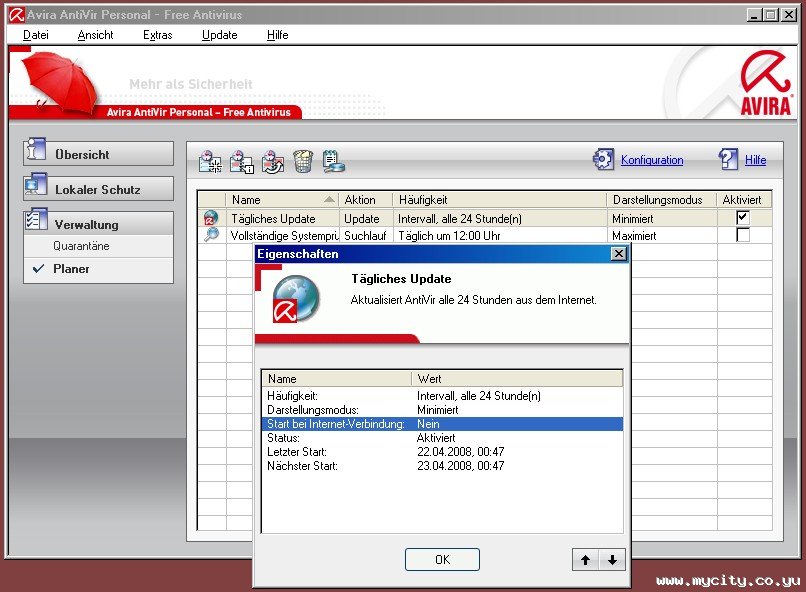Click the red umbrella banner image

point(60,82)
